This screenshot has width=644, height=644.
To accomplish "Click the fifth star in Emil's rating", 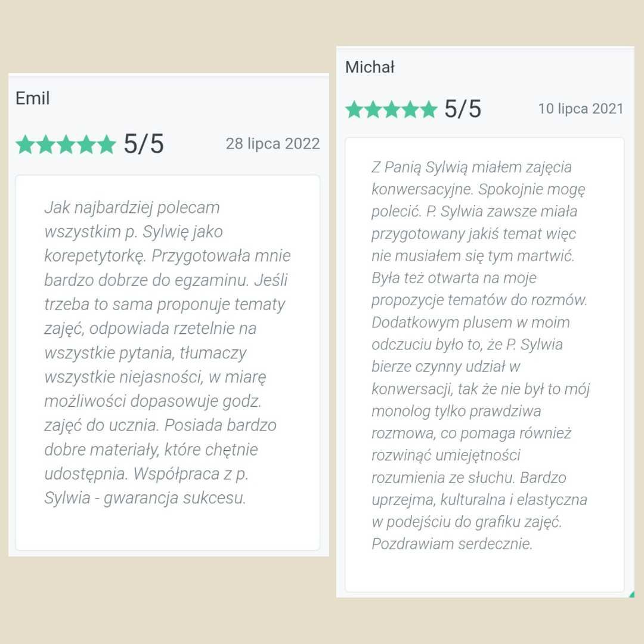I will [106, 144].
